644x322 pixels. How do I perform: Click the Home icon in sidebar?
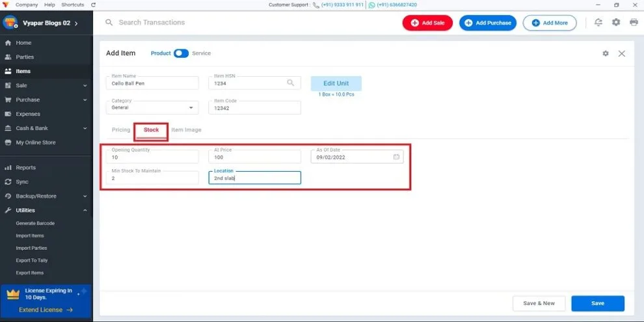(x=8, y=43)
